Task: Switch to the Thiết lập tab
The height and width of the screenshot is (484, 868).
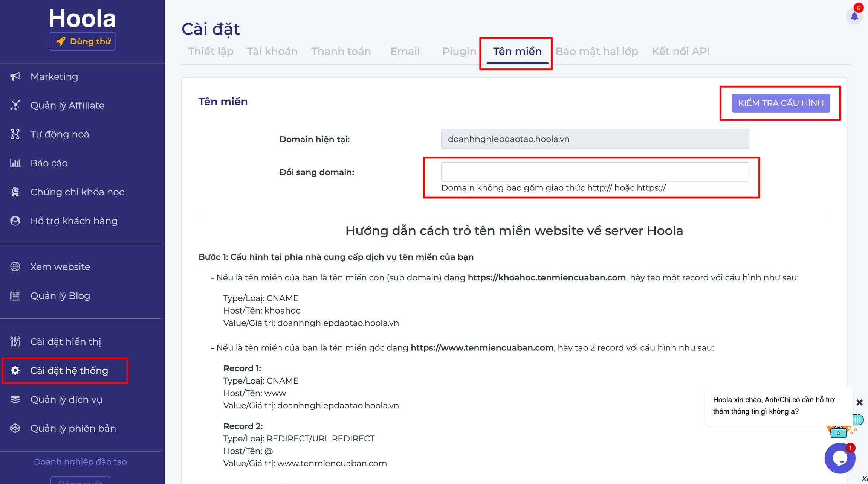Action: click(211, 51)
